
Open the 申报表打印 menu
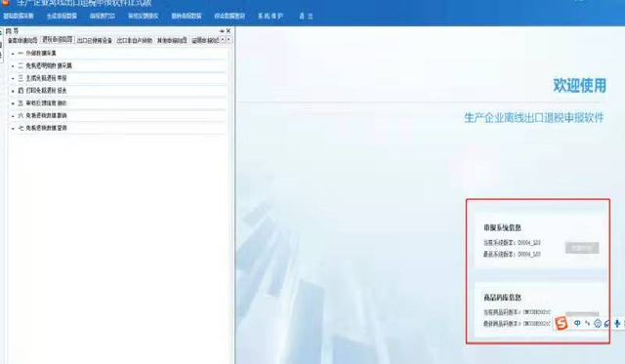click(103, 16)
